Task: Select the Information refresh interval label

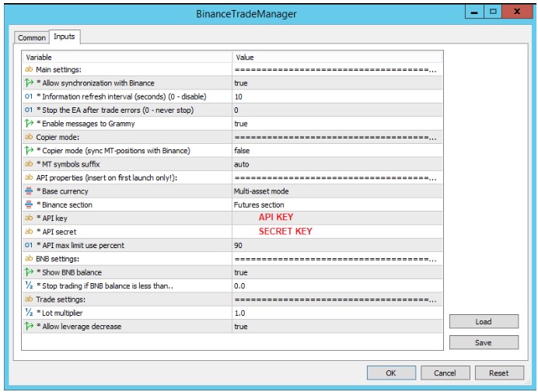Action: coord(121,96)
